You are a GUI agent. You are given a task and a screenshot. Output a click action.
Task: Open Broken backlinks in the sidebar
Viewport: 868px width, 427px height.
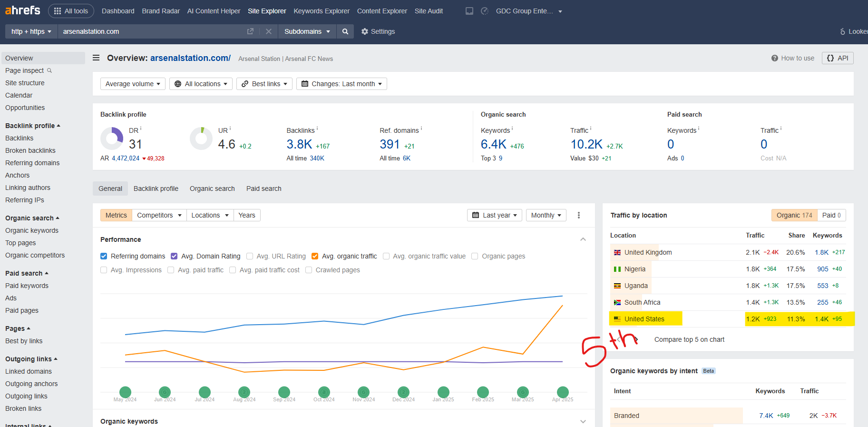[30, 150]
